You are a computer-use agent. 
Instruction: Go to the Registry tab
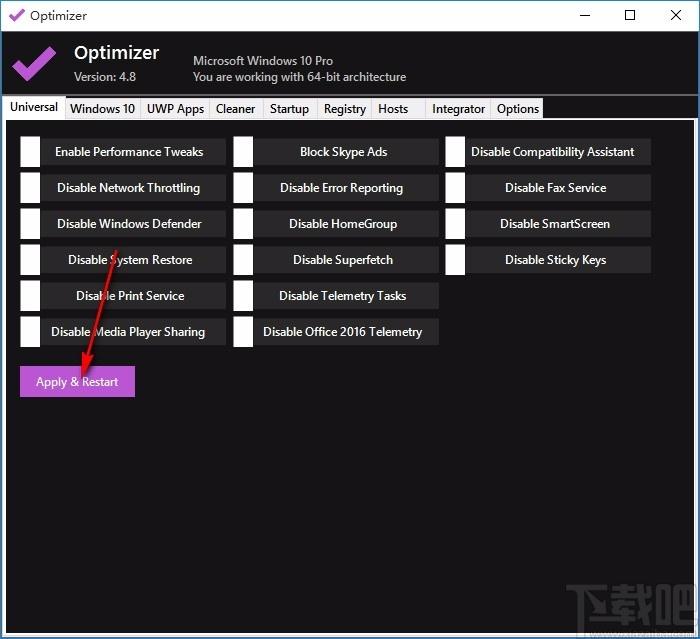click(x=345, y=109)
